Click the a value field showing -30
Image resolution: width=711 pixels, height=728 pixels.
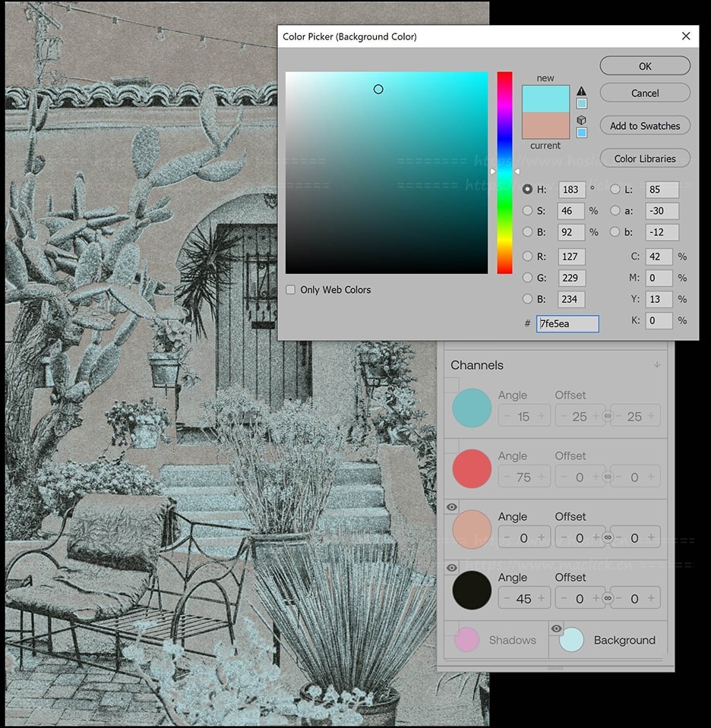point(662,211)
